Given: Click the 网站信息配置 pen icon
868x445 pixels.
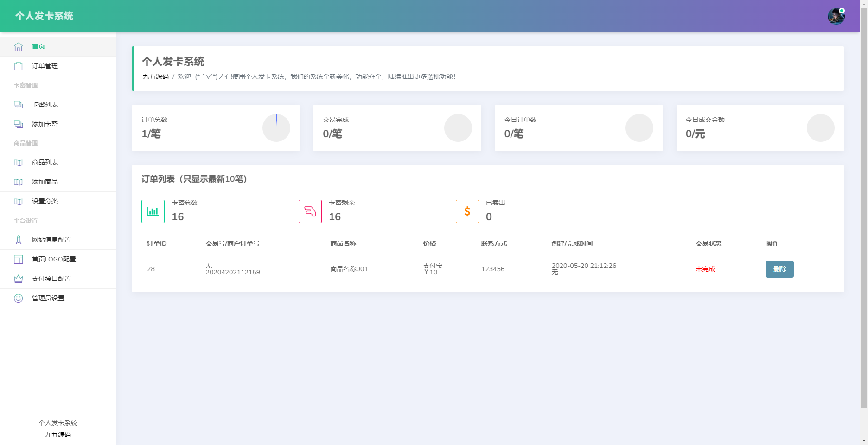Looking at the screenshot, I should coord(18,240).
